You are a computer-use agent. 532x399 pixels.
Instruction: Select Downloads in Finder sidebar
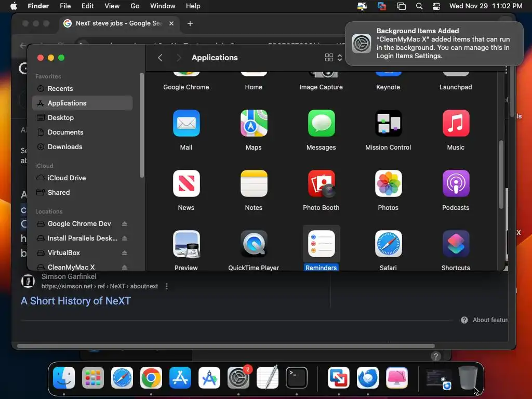click(83, 147)
